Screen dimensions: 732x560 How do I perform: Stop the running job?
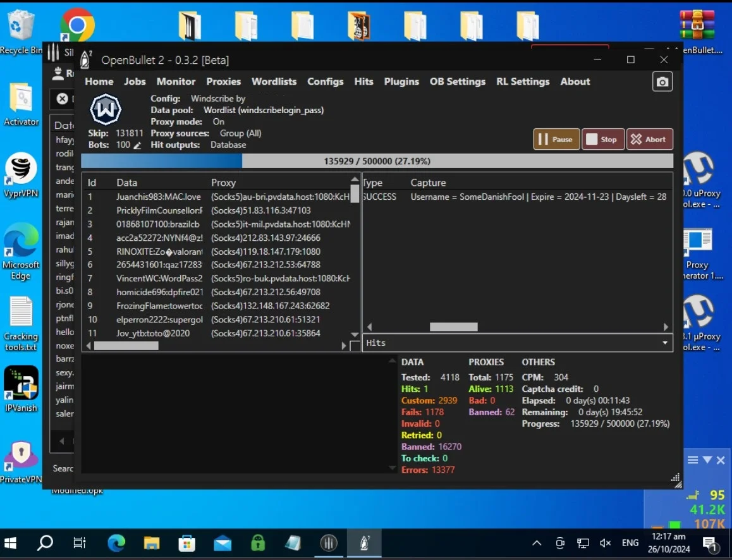coord(602,139)
